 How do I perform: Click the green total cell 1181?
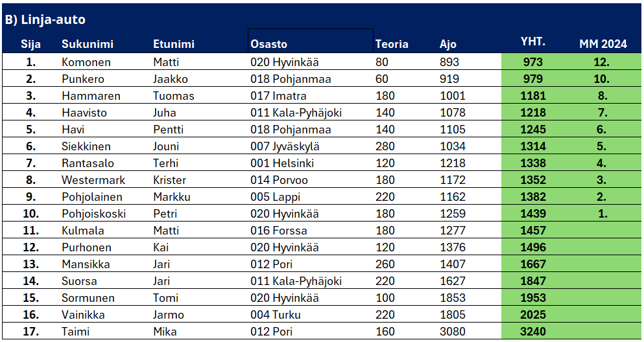(x=532, y=96)
